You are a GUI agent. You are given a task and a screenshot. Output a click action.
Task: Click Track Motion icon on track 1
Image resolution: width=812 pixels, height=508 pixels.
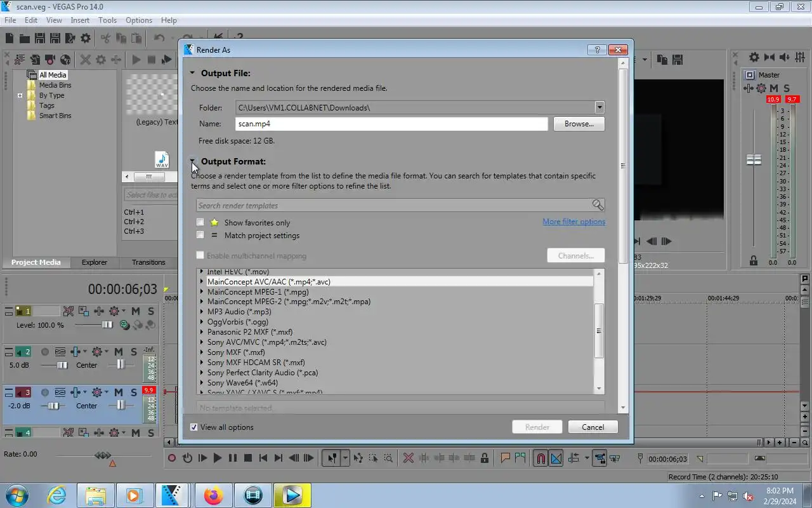(84, 311)
